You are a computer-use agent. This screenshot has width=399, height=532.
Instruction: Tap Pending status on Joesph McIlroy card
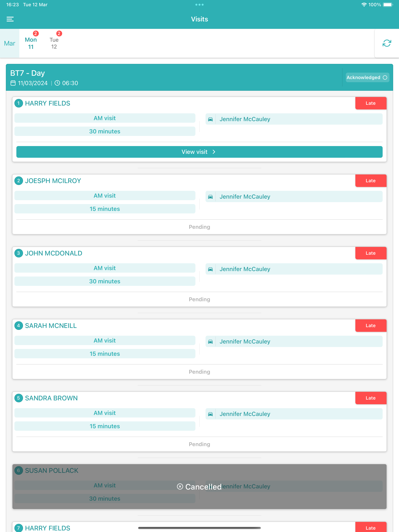click(x=199, y=227)
